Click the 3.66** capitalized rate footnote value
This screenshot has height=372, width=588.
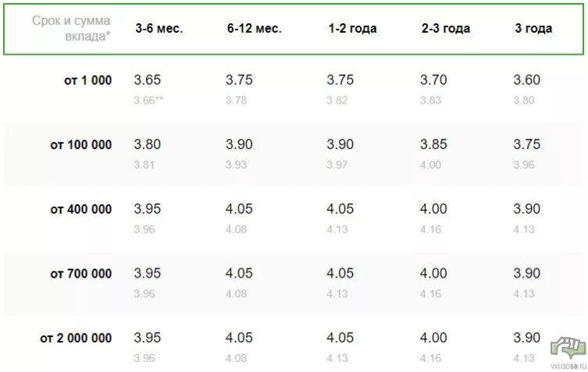(148, 101)
